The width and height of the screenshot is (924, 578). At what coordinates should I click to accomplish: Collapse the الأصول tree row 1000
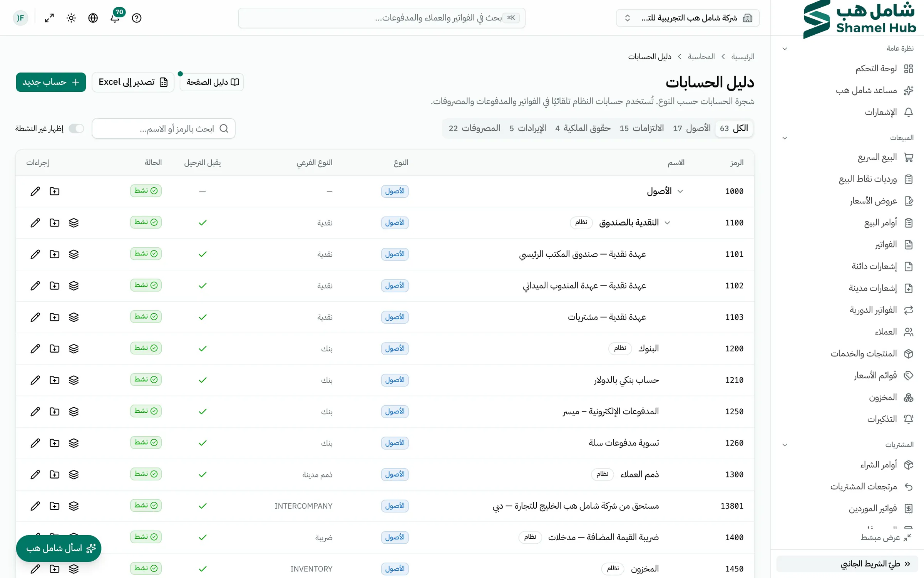680,191
